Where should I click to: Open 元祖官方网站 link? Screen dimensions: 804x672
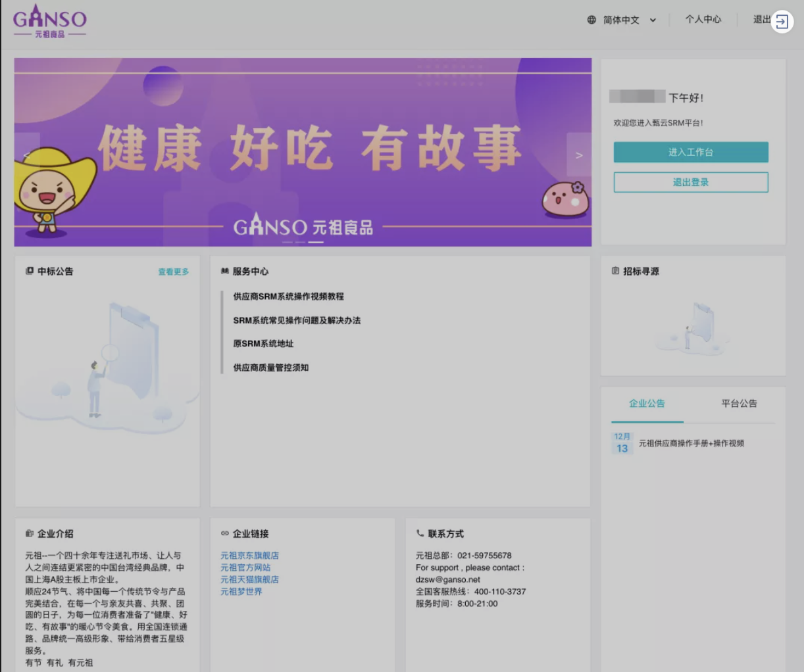tap(245, 567)
